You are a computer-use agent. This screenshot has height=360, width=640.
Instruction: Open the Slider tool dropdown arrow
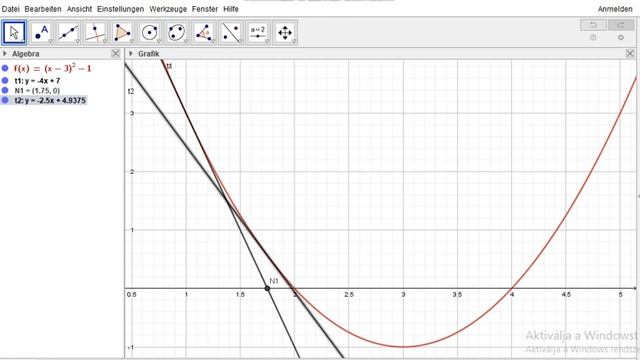pyautogui.click(x=267, y=41)
